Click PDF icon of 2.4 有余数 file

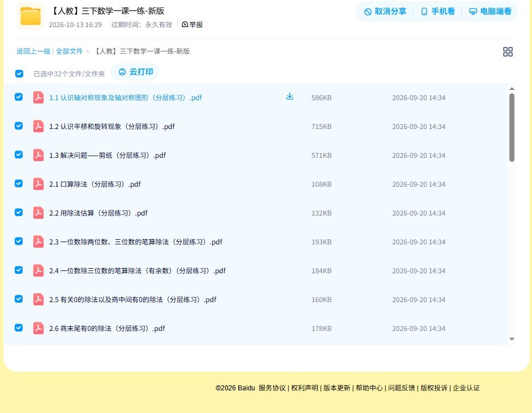click(x=38, y=270)
